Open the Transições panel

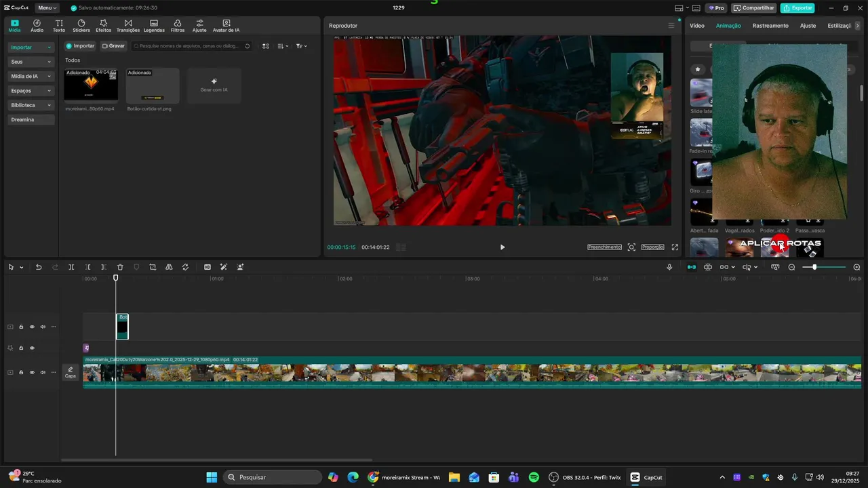point(127,26)
